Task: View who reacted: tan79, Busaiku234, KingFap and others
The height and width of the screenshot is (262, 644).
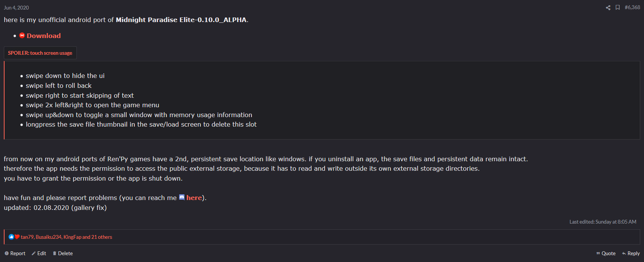Action: [x=67, y=237]
